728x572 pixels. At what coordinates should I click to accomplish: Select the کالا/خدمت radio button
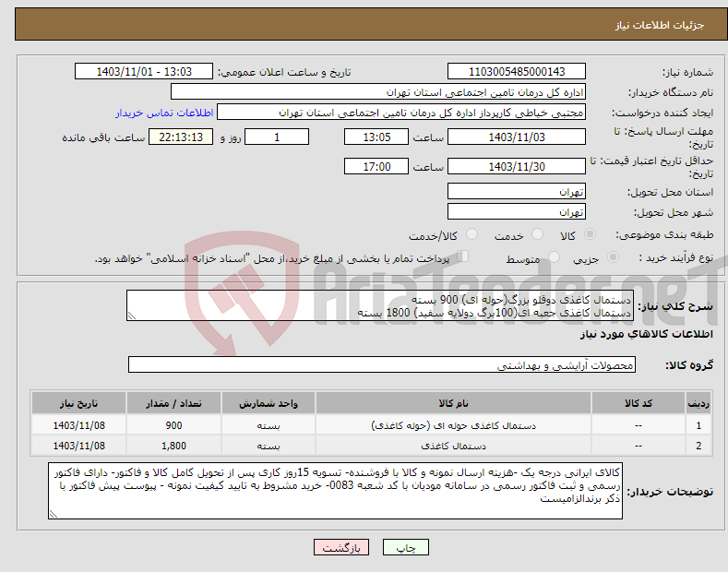471,234
